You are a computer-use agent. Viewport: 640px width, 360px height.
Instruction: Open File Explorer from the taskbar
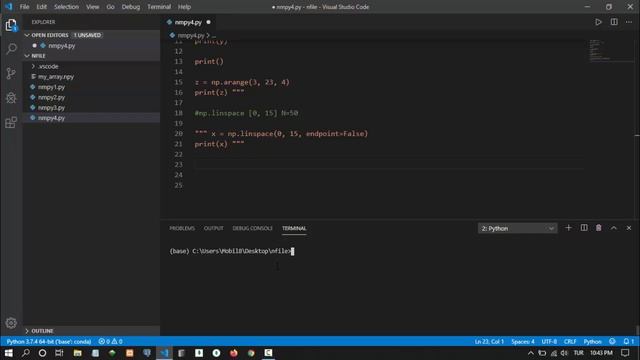77,353
